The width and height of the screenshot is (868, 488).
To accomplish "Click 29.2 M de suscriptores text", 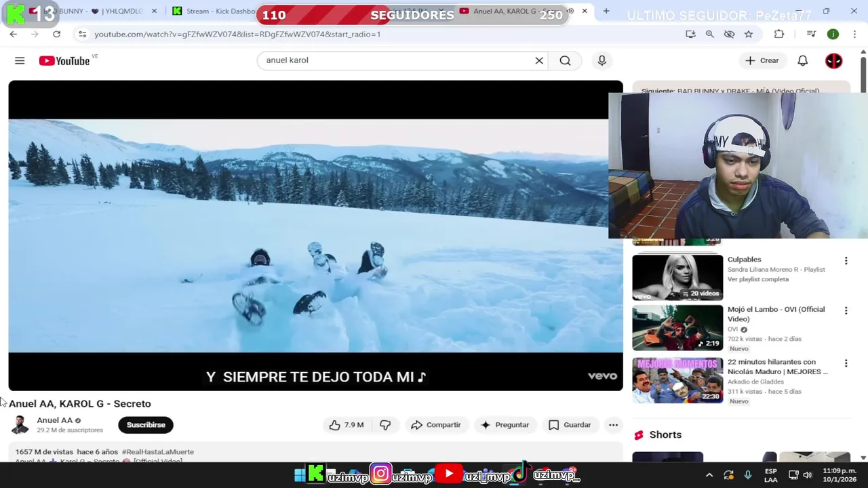I will coord(70,430).
